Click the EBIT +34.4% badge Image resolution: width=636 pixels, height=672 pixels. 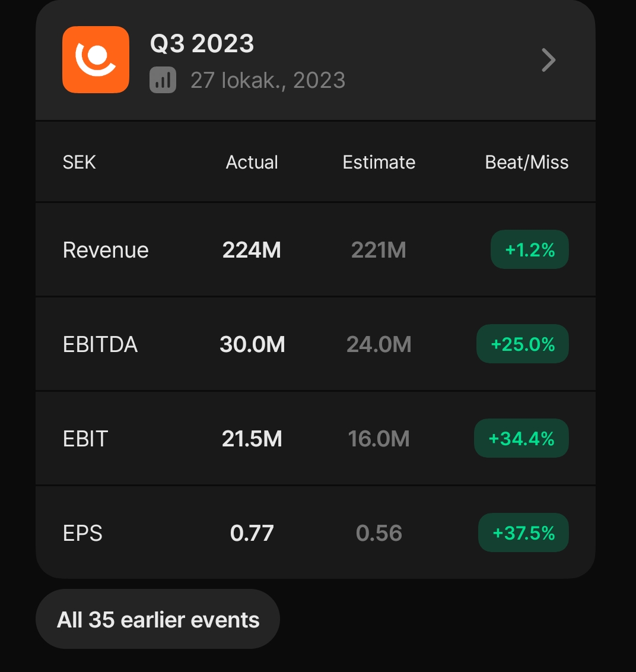pyautogui.click(x=521, y=439)
